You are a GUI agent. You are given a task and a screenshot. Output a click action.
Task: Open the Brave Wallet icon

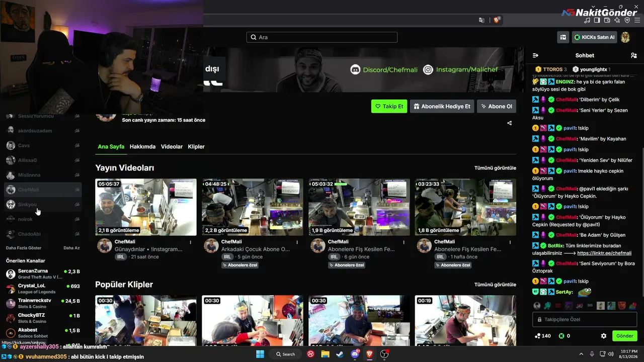click(x=607, y=20)
